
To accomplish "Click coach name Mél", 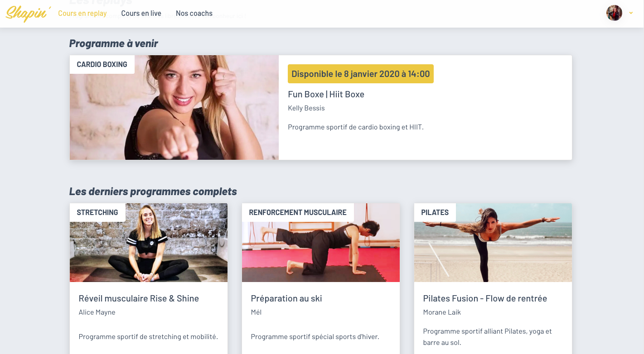I will click(256, 312).
